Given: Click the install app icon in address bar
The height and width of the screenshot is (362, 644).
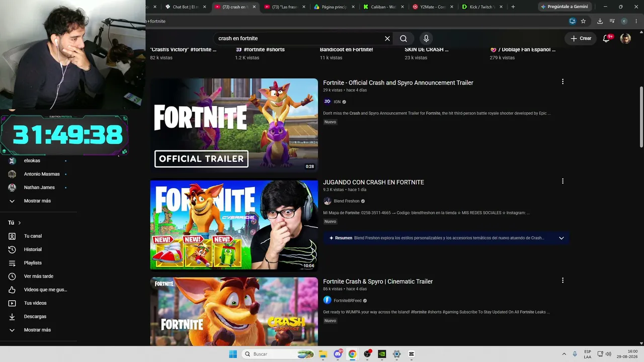Looking at the screenshot, I should pyautogui.click(x=572, y=21).
